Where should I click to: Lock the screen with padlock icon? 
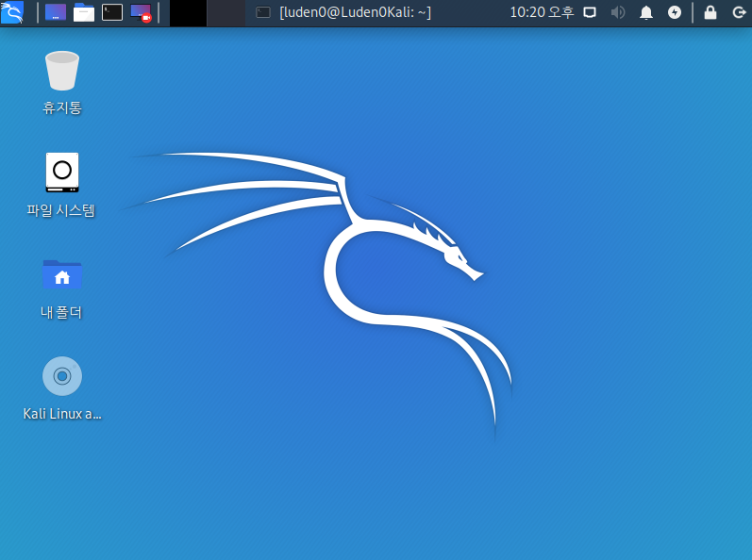click(x=710, y=12)
